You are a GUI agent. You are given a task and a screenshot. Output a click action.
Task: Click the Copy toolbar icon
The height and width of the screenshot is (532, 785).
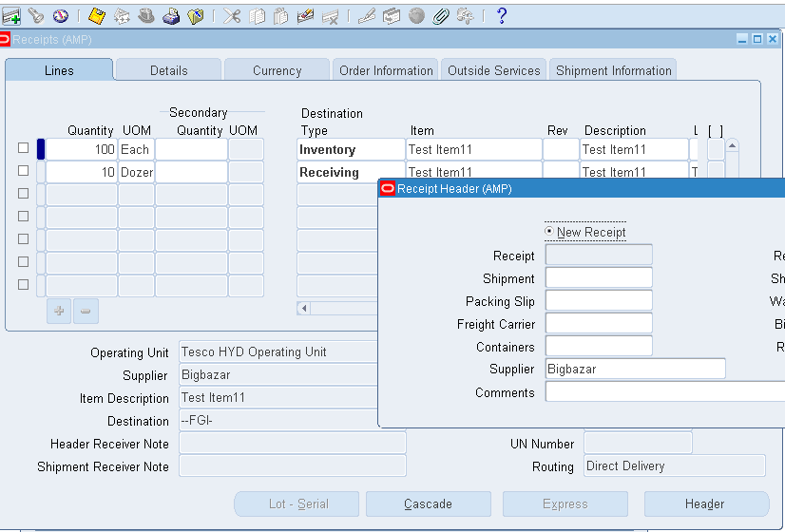coord(257,16)
